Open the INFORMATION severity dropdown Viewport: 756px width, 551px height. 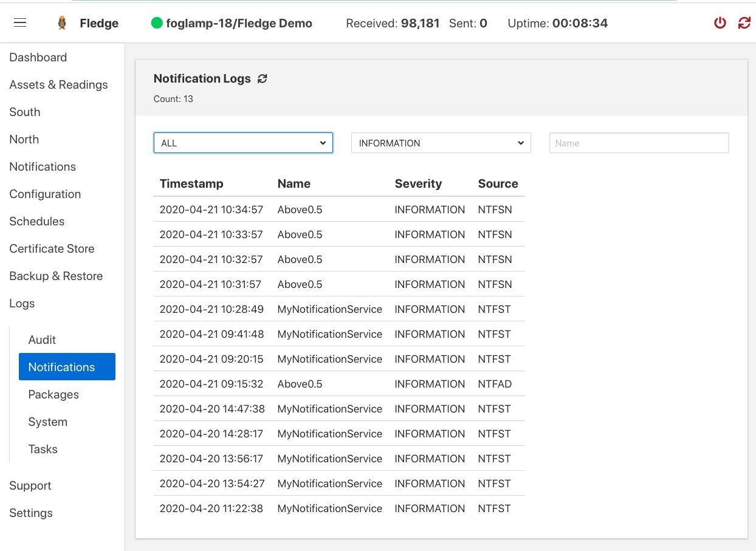[441, 143]
